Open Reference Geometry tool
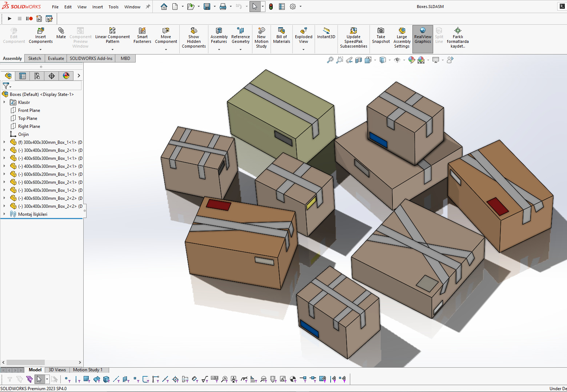 click(x=240, y=35)
